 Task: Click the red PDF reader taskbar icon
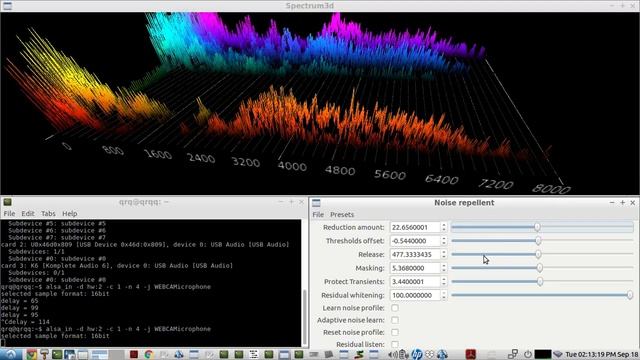point(471,354)
